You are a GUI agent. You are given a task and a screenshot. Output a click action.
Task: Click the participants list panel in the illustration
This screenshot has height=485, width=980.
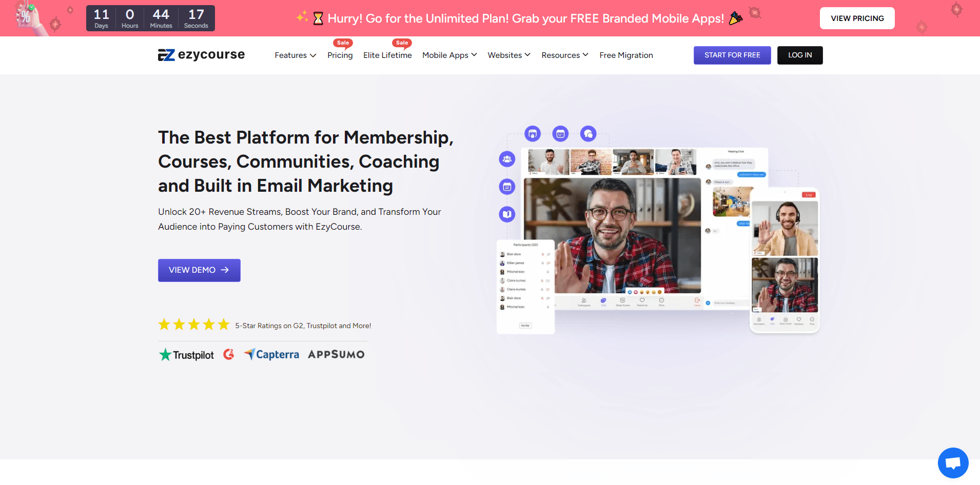pyautogui.click(x=525, y=287)
